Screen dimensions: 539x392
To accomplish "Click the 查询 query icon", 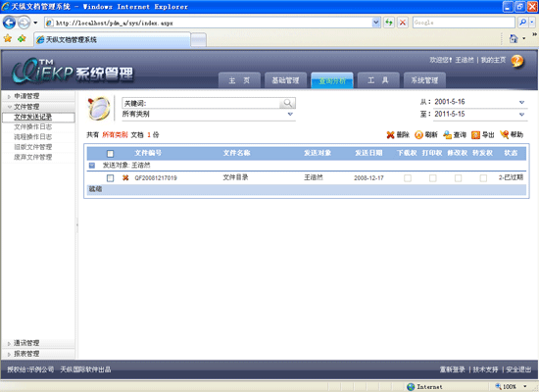I will 447,135.
